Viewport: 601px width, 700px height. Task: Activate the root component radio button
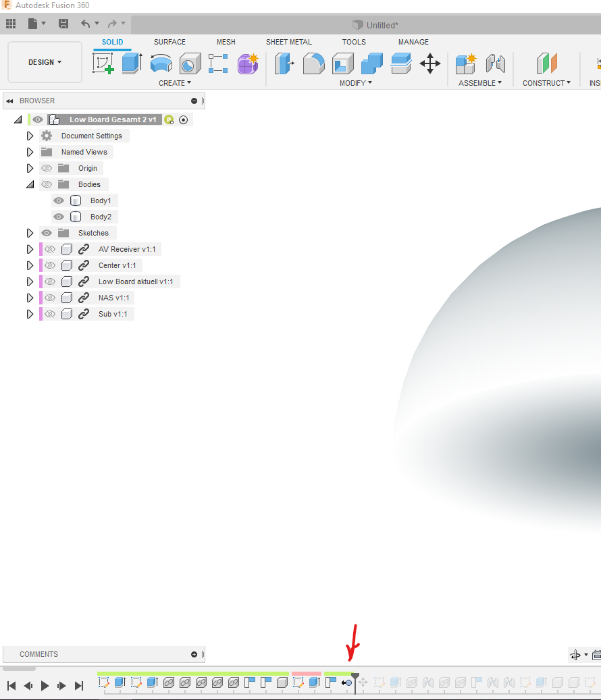pos(183,119)
